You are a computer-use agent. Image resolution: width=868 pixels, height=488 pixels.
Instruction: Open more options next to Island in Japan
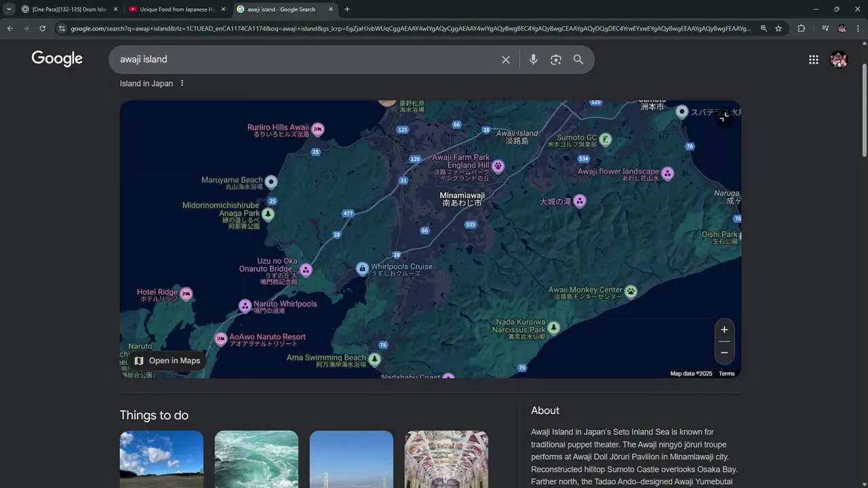(x=182, y=83)
